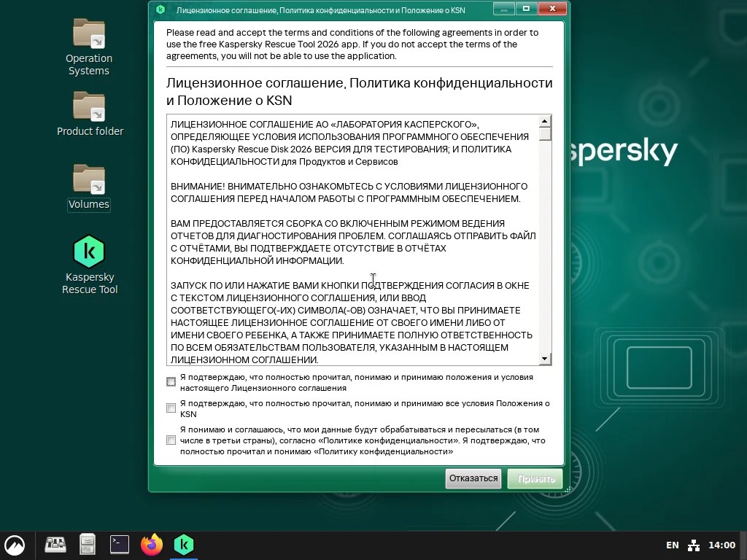Tick the Лицензионного соглашения acceptance checkbox
The height and width of the screenshot is (560, 747).
pyautogui.click(x=171, y=382)
